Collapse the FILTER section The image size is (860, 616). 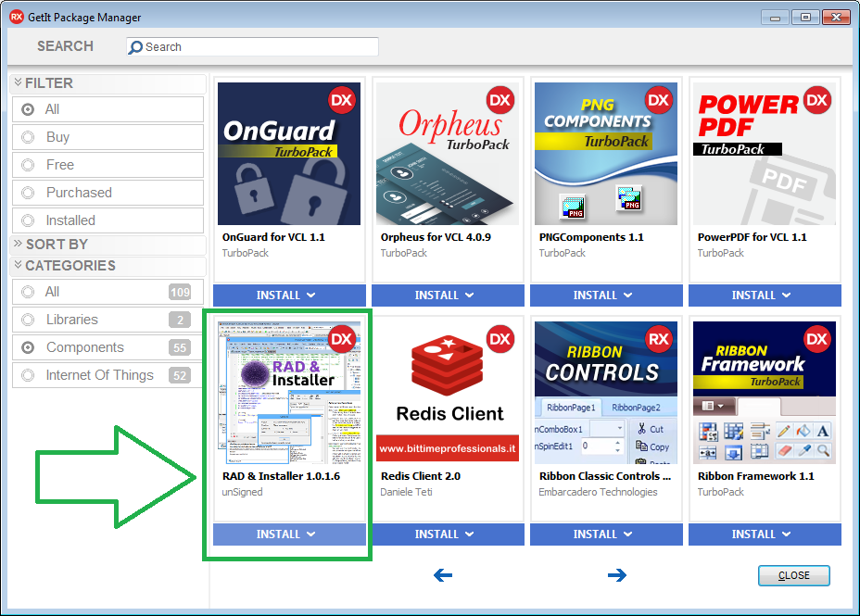[x=108, y=83]
